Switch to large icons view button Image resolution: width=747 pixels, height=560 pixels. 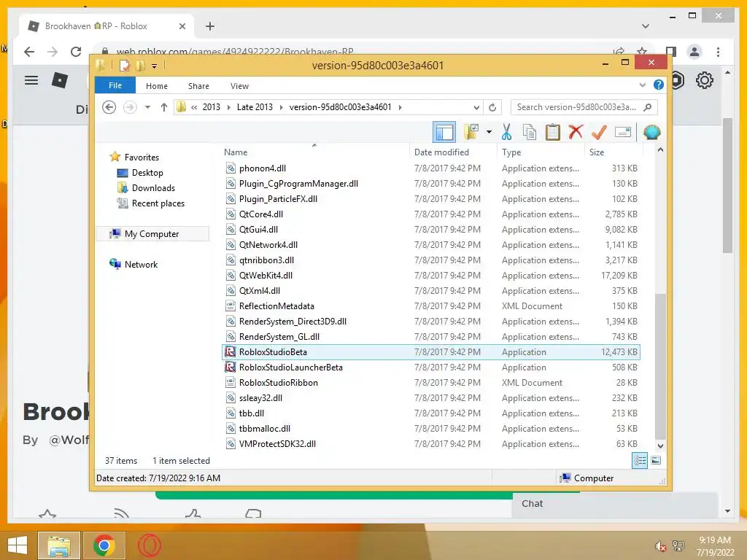tap(656, 461)
